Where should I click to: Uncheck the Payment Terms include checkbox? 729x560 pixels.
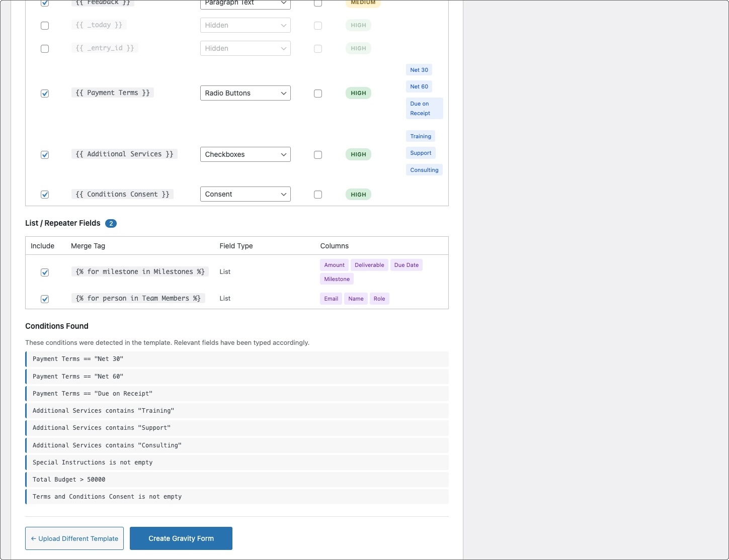(45, 94)
